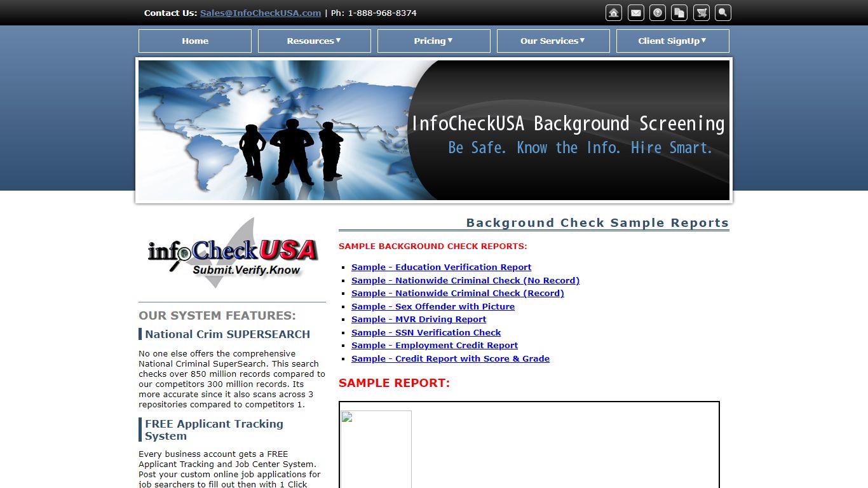Screen dimensions: 868x488
Task: Go to the Home menu item
Action: coord(195,41)
